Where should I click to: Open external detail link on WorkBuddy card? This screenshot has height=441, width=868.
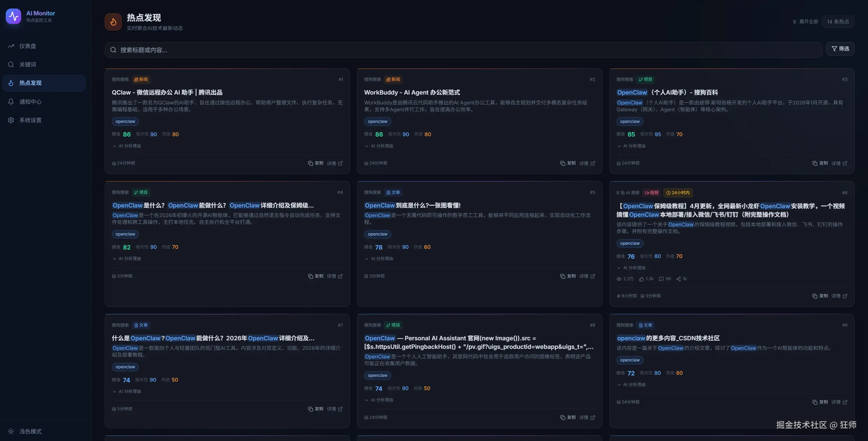(x=593, y=163)
